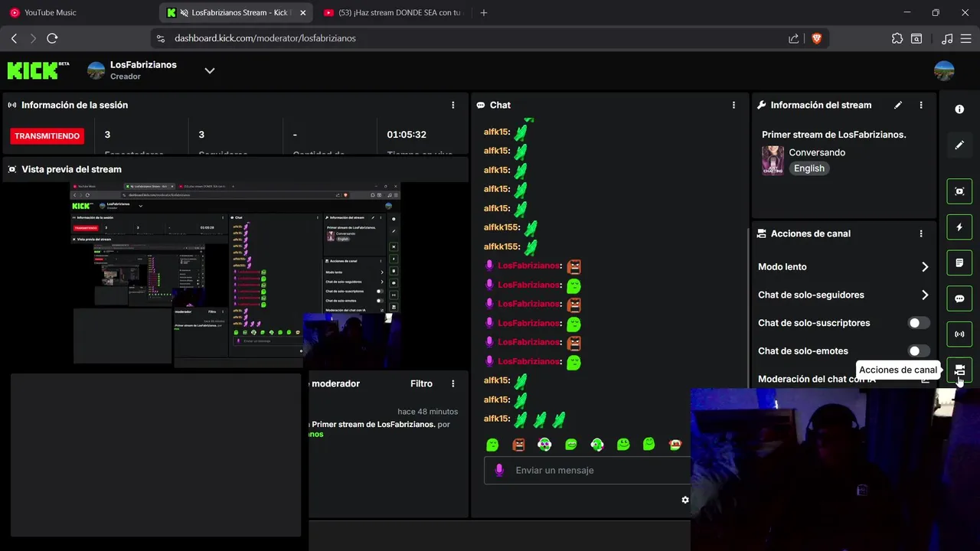Switch to the YouTube Music tab
Screen dimensions: 980x551
click(80, 13)
